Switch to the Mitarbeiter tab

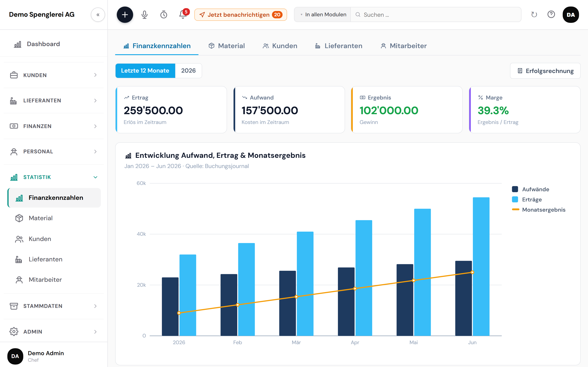(x=403, y=46)
